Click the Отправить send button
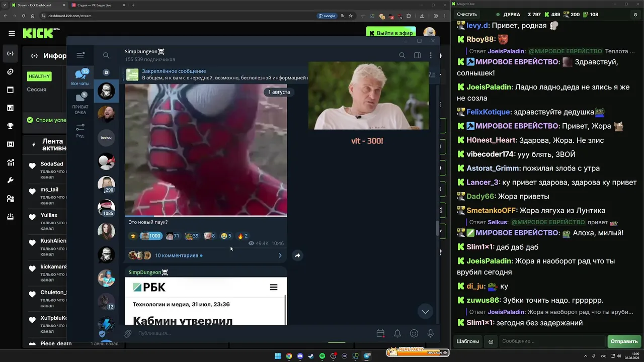Screen dimensions: 644x362 (624, 341)
